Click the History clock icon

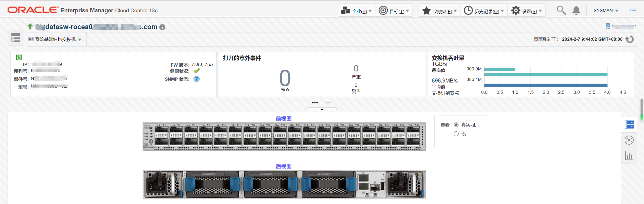tap(468, 11)
